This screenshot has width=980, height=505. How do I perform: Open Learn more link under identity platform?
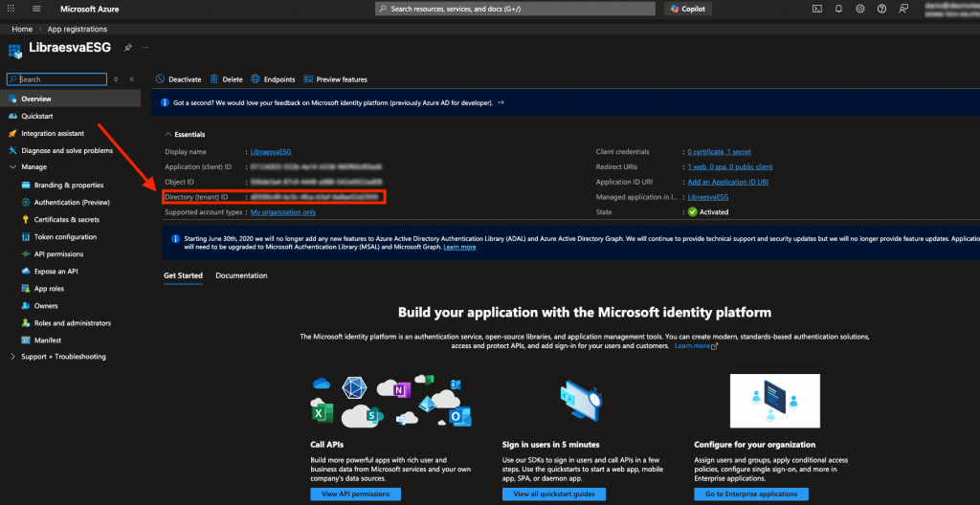pyautogui.click(x=697, y=345)
